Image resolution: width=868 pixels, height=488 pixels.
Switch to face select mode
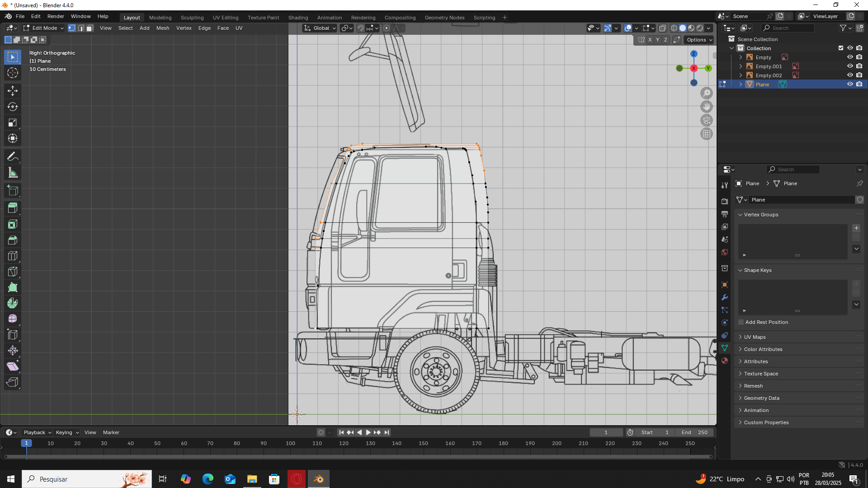(90, 28)
